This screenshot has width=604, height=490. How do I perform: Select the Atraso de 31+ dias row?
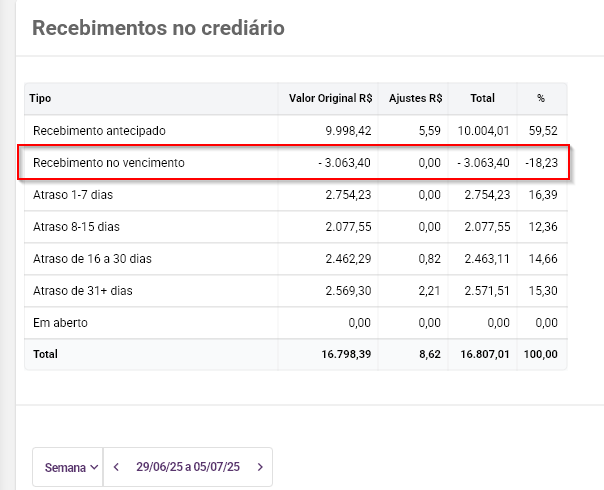(83, 291)
